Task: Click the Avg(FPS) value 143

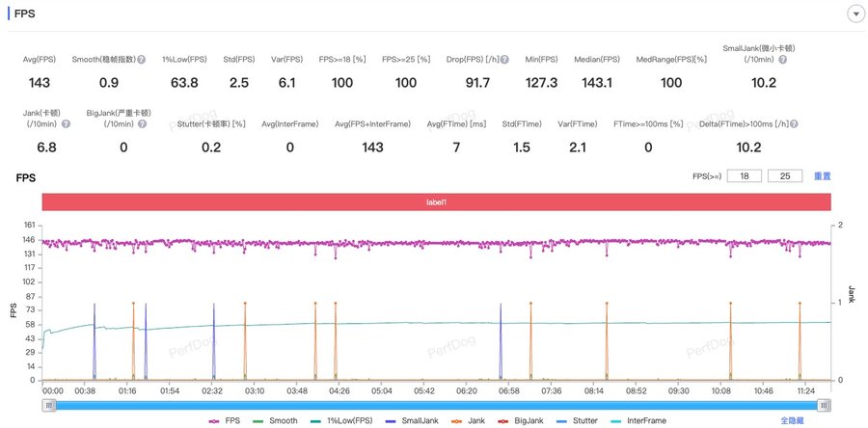Action: pos(40,83)
